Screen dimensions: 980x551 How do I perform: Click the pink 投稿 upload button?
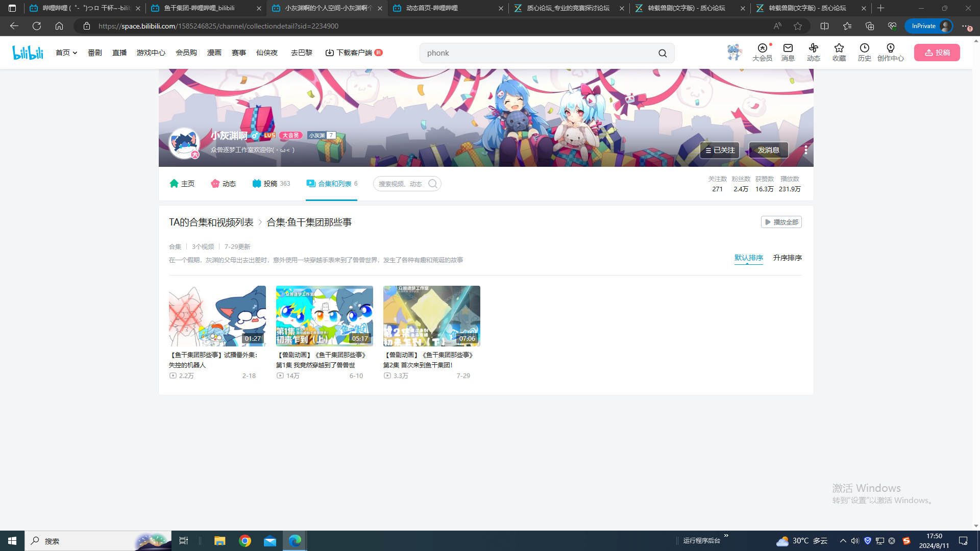click(937, 53)
